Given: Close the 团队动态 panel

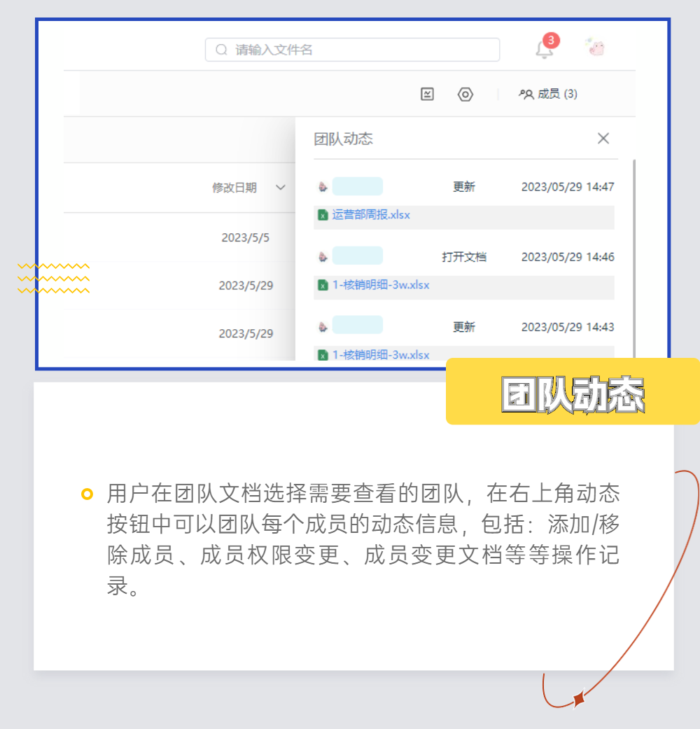Looking at the screenshot, I should (x=603, y=138).
